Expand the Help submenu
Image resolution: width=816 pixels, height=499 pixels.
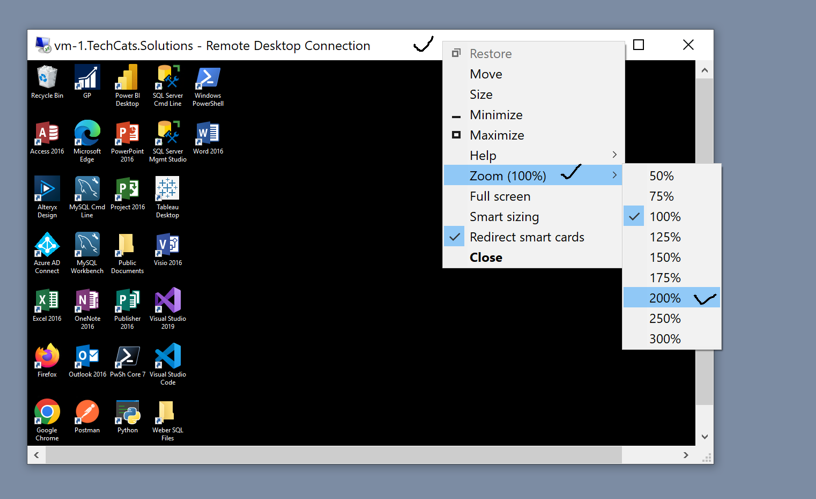point(532,156)
